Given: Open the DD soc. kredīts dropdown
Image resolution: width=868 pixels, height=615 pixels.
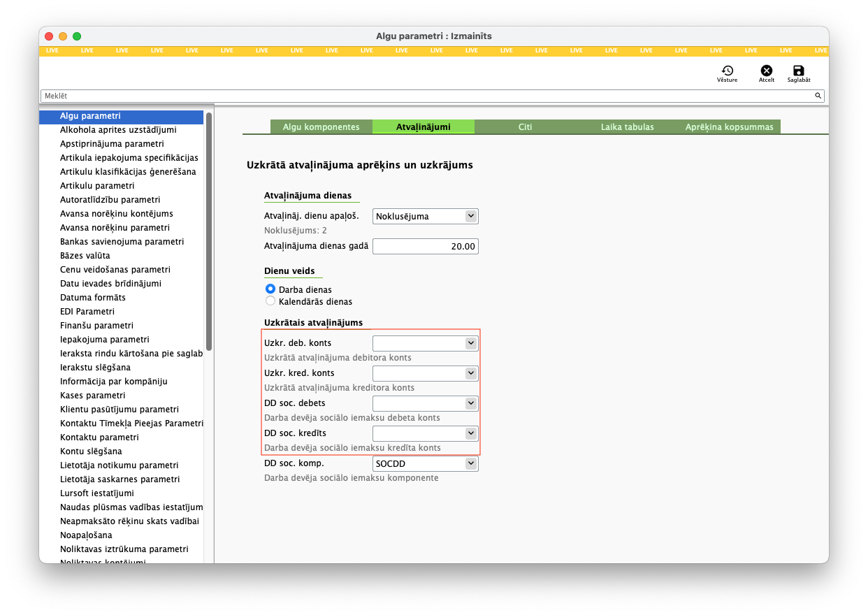Looking at the screenshot, I should coord(471,433).
